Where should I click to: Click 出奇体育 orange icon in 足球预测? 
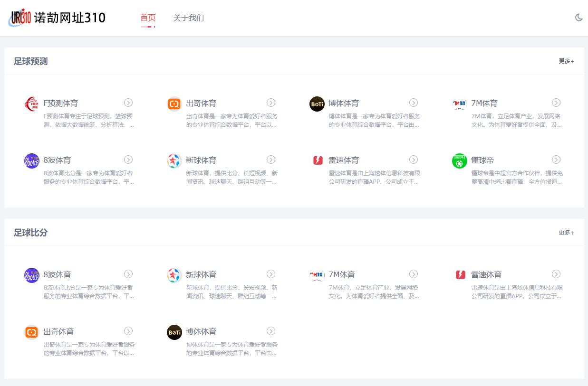174,104
